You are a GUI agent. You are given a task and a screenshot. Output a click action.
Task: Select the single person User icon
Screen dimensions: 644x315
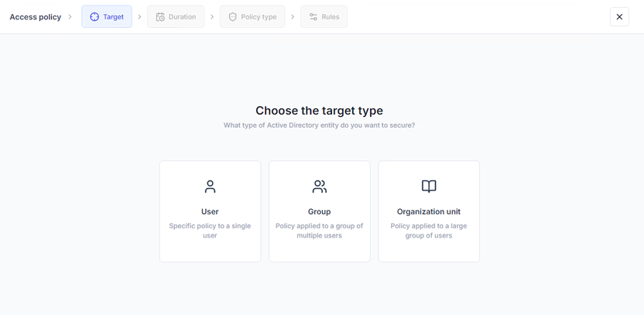tap(210, 187)
